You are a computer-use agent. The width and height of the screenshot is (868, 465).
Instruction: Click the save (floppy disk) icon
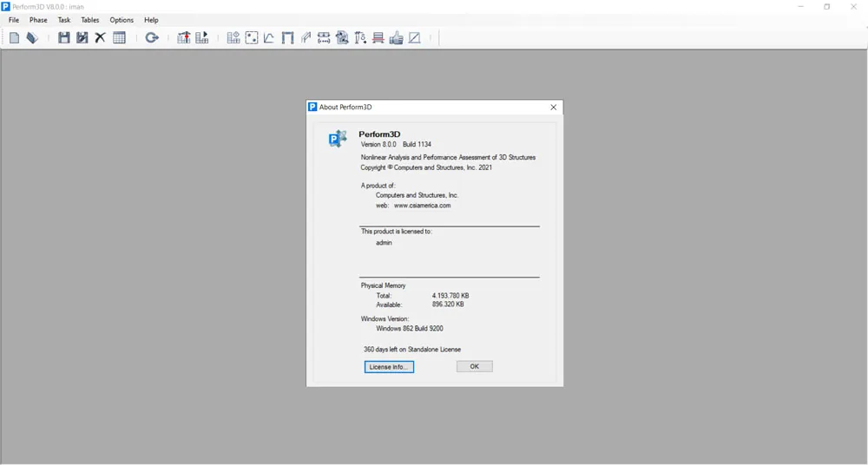click(x=64, y=37)
